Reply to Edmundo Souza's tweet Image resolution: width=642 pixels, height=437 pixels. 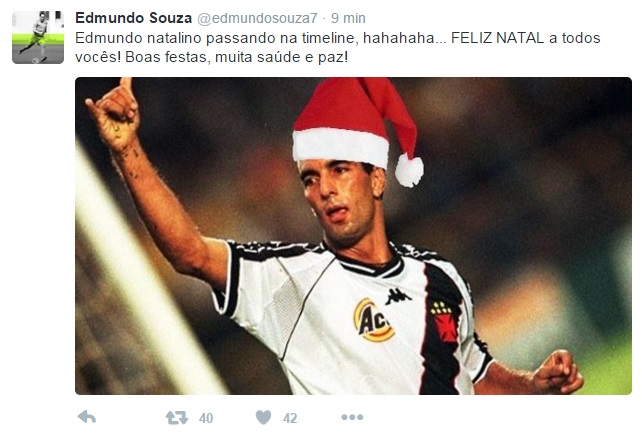click(87, 417)
